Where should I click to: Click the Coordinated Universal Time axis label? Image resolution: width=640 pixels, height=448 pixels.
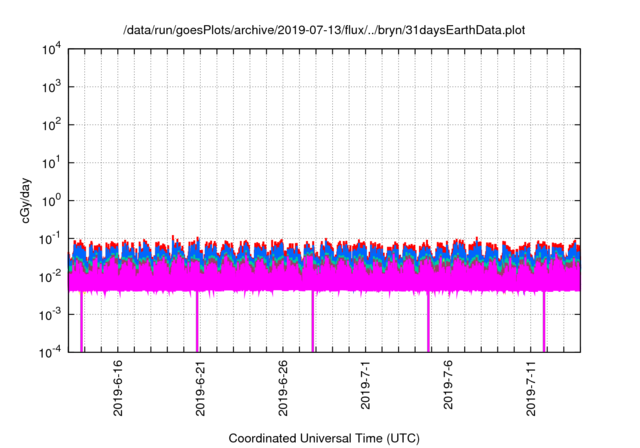[x=323, y=438]
